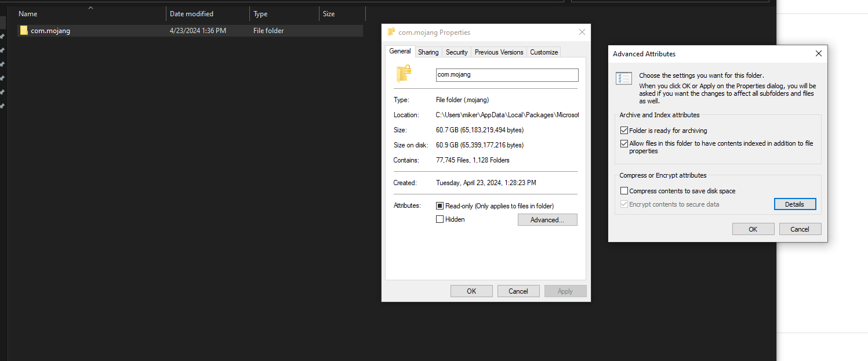Switch to the General tab
Screen dimensions: 868x361
400,51
